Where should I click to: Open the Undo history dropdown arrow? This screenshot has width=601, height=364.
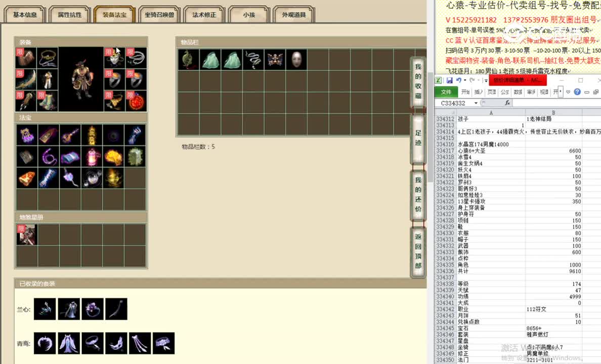coord(465,80)
